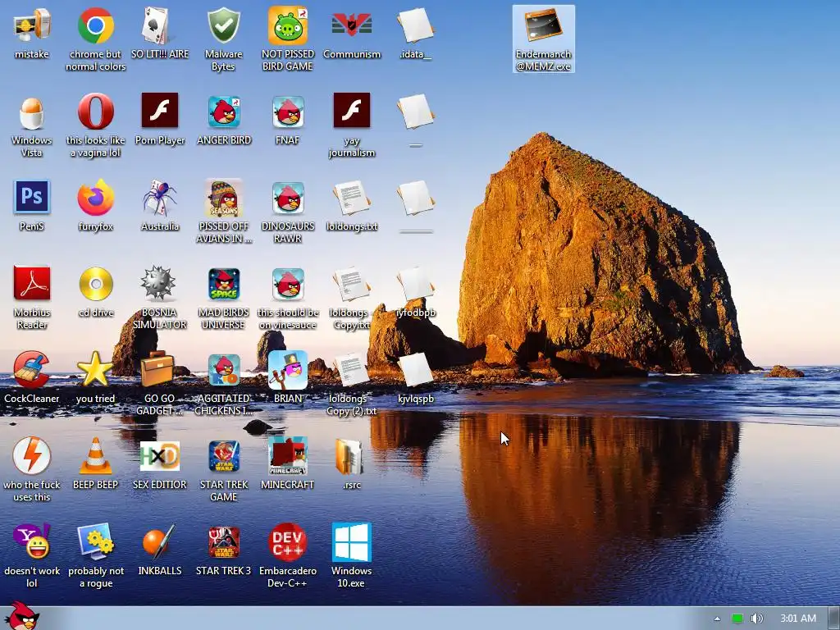Click the Show desktop taskbar strip

(833, 619)
